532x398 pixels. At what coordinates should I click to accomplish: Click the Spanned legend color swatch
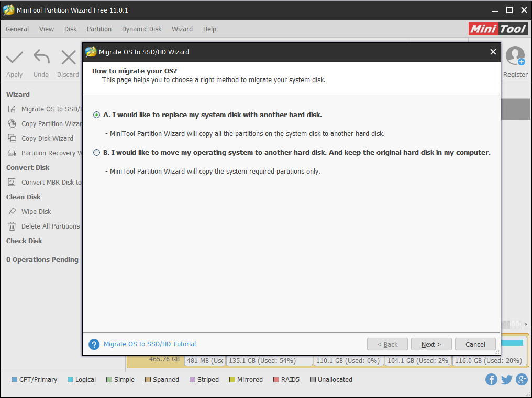coord(148,379)
